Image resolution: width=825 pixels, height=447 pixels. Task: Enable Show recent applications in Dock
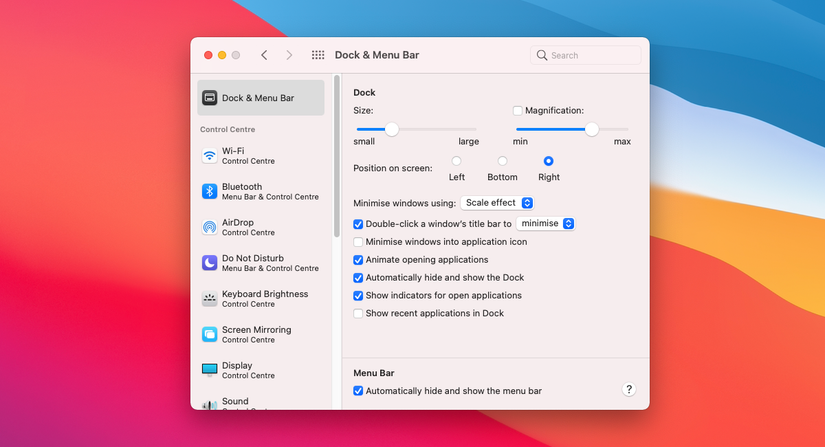pyautogui.click(x=359, y=314)
